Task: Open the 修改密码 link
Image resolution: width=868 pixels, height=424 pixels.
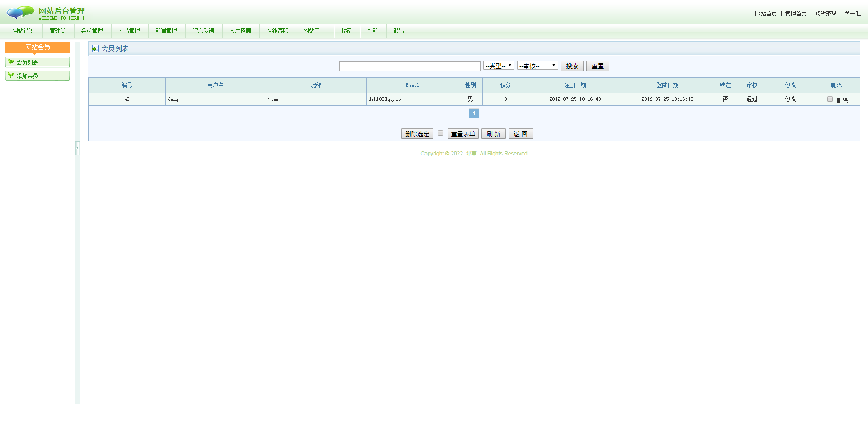Action: (x=826, y=14)
